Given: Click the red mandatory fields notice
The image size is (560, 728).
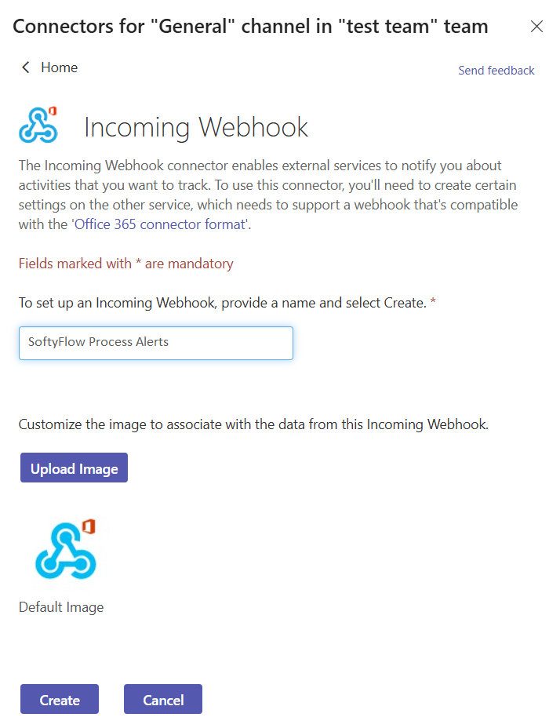Looking at the screenshot, I should 125,264.
